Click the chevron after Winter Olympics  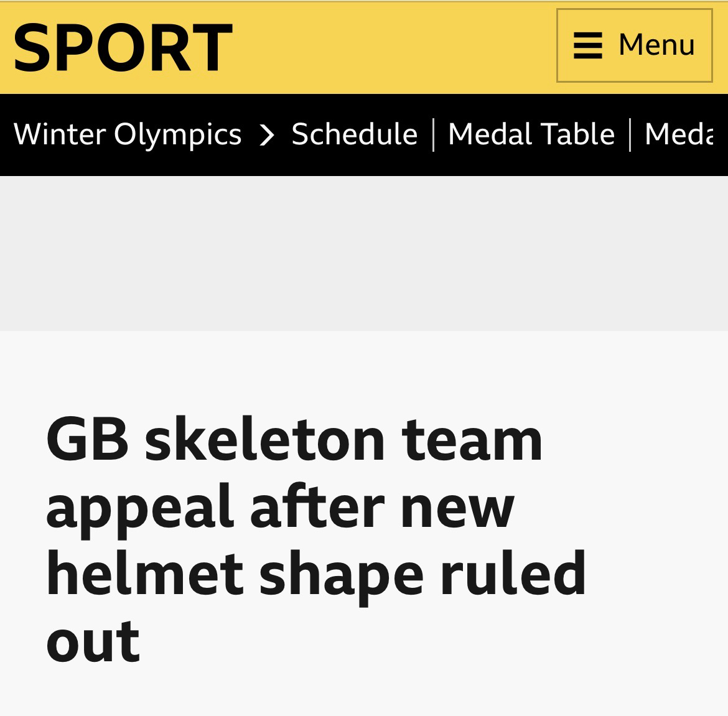tap(267, 135)
